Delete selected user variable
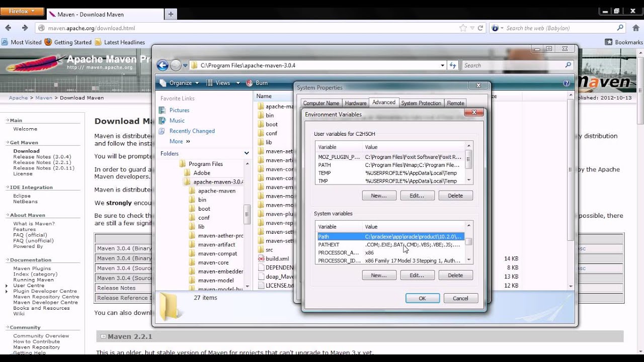 tap(455, 196)
